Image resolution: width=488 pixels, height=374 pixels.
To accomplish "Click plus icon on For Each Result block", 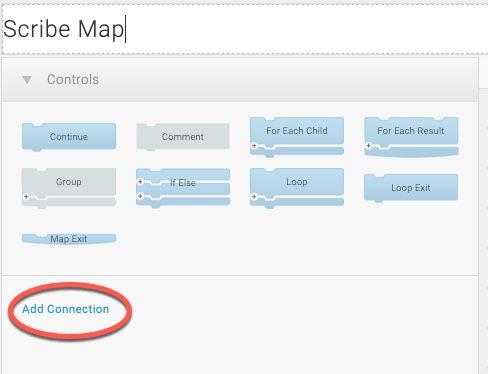I will click(x=369, y=146).
